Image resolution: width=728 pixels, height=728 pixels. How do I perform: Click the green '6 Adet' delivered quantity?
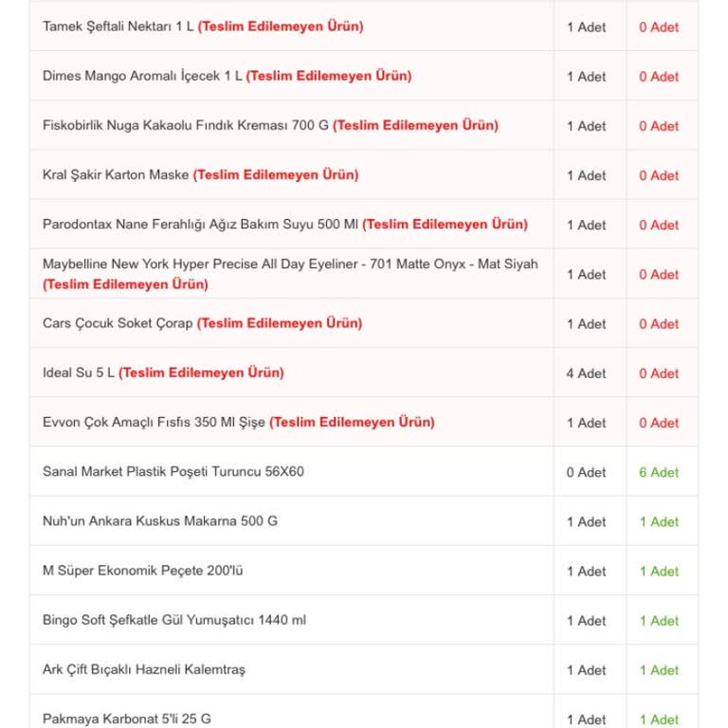(659, 472)
